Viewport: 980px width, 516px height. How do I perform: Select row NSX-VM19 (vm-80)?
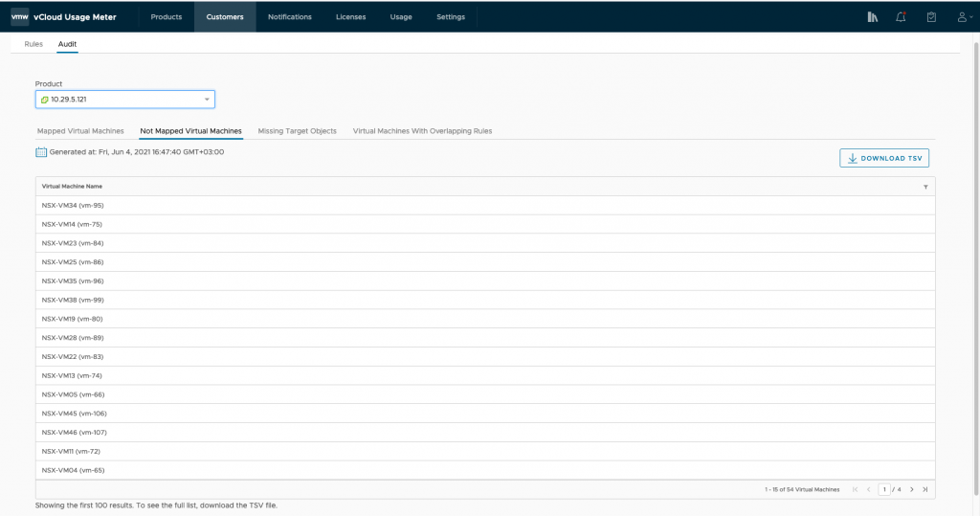(x=485, y=319)
